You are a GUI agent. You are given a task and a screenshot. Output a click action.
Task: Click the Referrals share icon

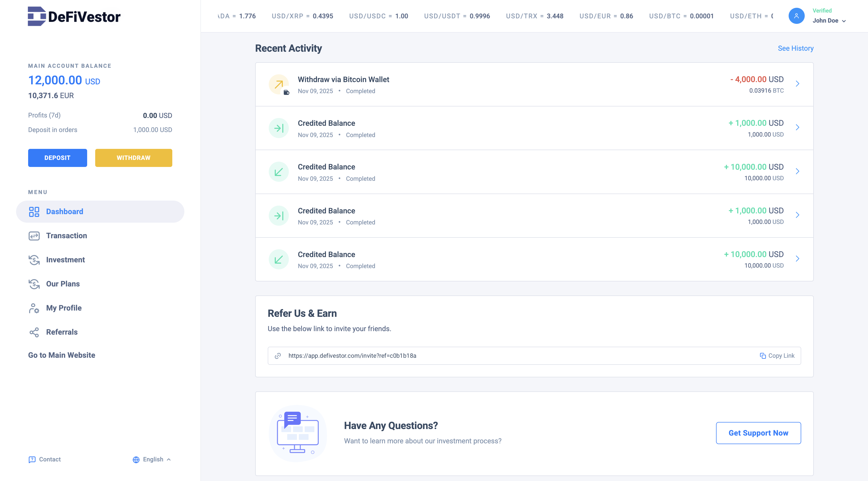(x=34, y=332)
